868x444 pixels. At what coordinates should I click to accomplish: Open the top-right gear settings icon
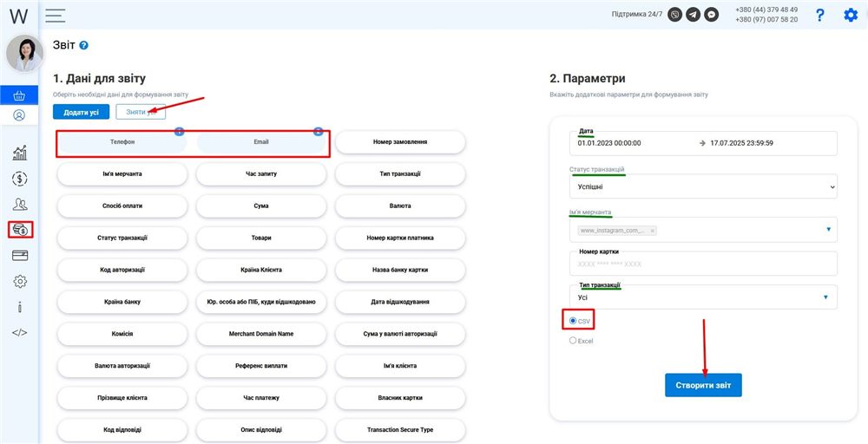click(x=851, y=15)
